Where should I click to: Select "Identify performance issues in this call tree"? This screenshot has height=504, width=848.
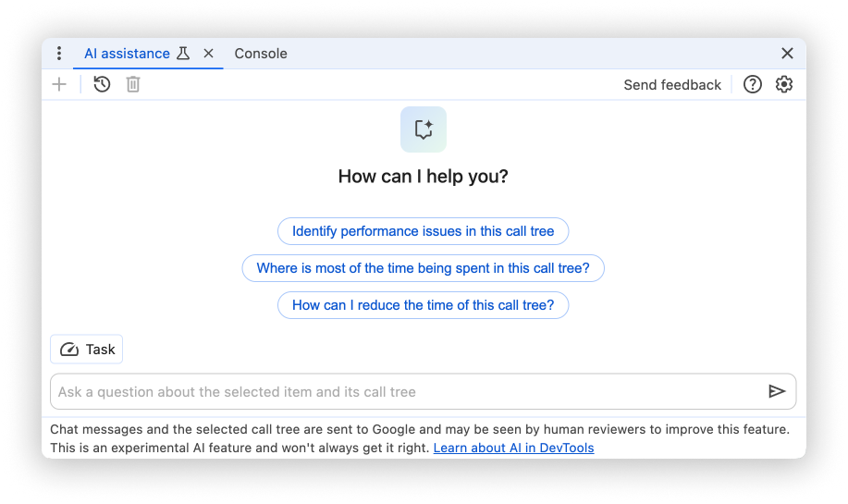(x=424, y=231)
